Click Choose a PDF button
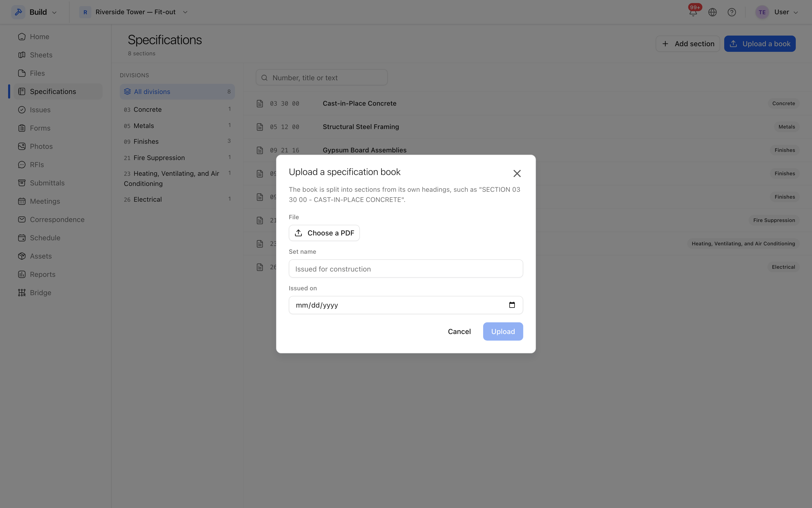The width and height of the screenshot is (812, 508). [324, 233]
